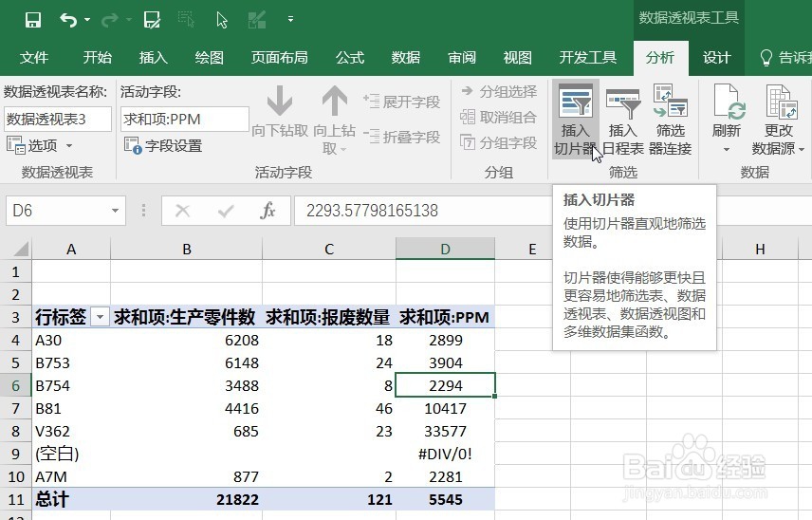The height and width of the screenshot is (520, 812).
Task: Open the Customize Quick Access Toolbar dropdown
Action: click(290, 19)
